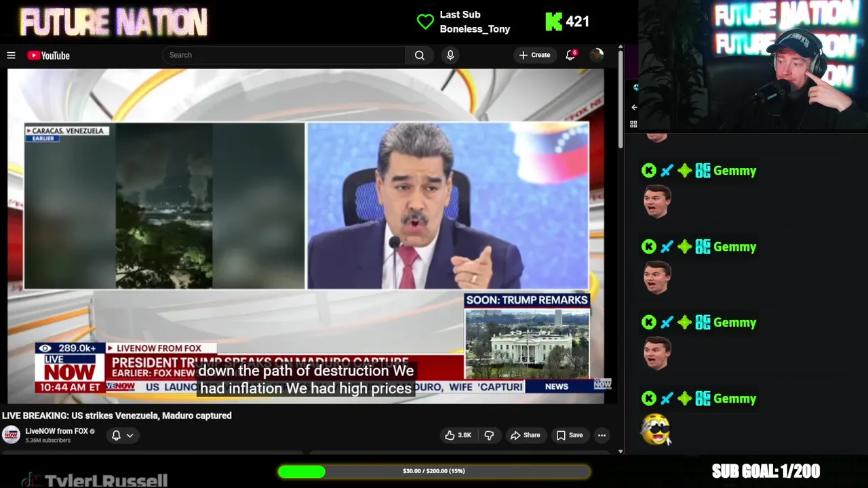Viewport: 868px width, 488px height.
Task: Go to the YouTube home logo
Action: pos(48,56)
